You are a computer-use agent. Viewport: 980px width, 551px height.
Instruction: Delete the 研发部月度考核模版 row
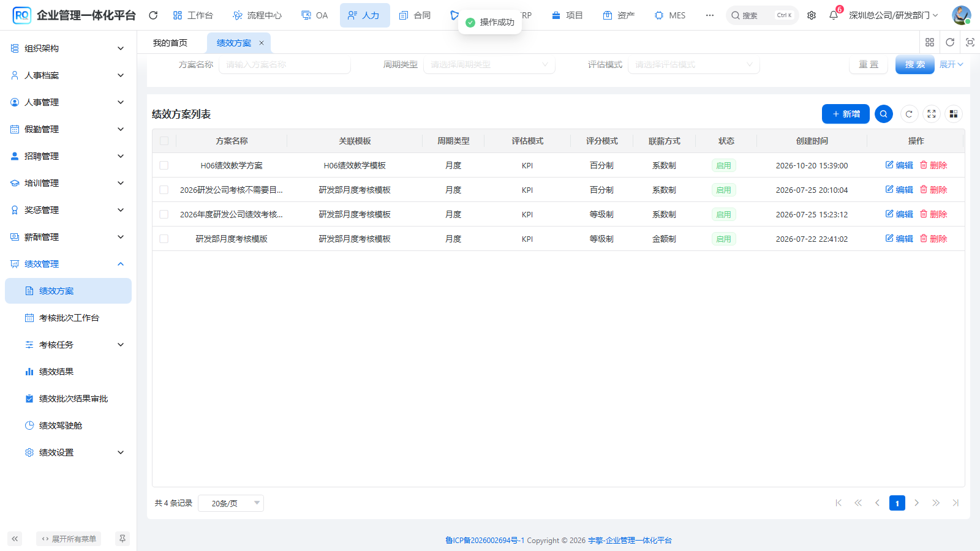coord(933,239)
